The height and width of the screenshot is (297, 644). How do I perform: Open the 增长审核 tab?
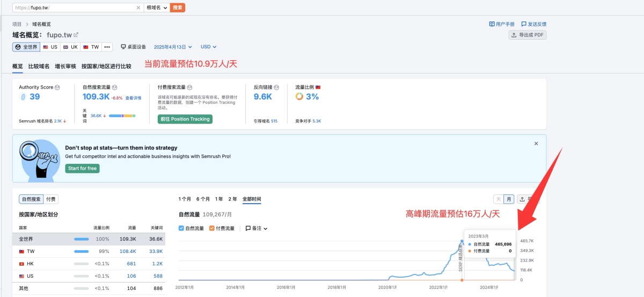click(65, 67)
